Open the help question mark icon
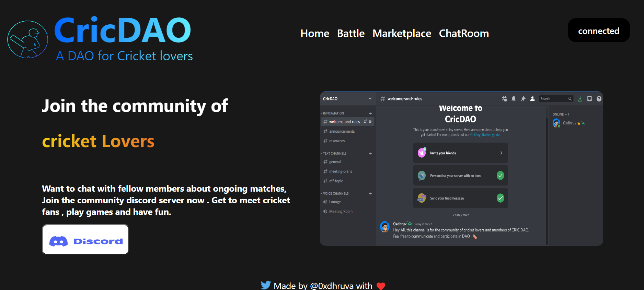The width and height of the screenshot is (644, 290). tap(599, 99)
